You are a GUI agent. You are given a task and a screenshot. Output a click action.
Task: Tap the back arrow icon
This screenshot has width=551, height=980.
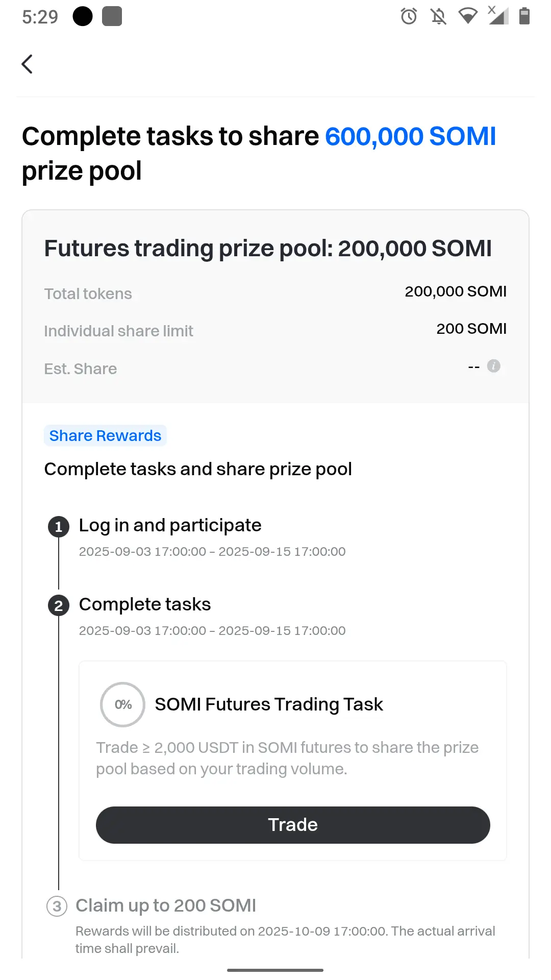[28, 64]
